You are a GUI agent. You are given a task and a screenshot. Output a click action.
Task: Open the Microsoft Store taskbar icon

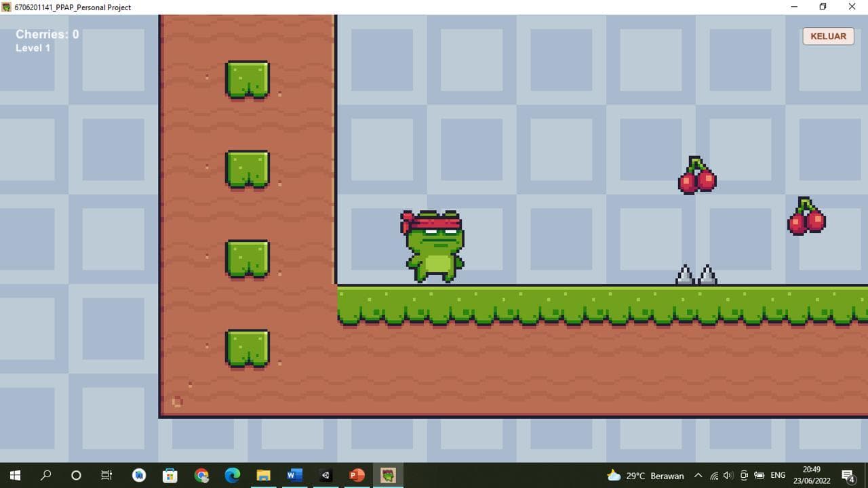click(170, 475)
